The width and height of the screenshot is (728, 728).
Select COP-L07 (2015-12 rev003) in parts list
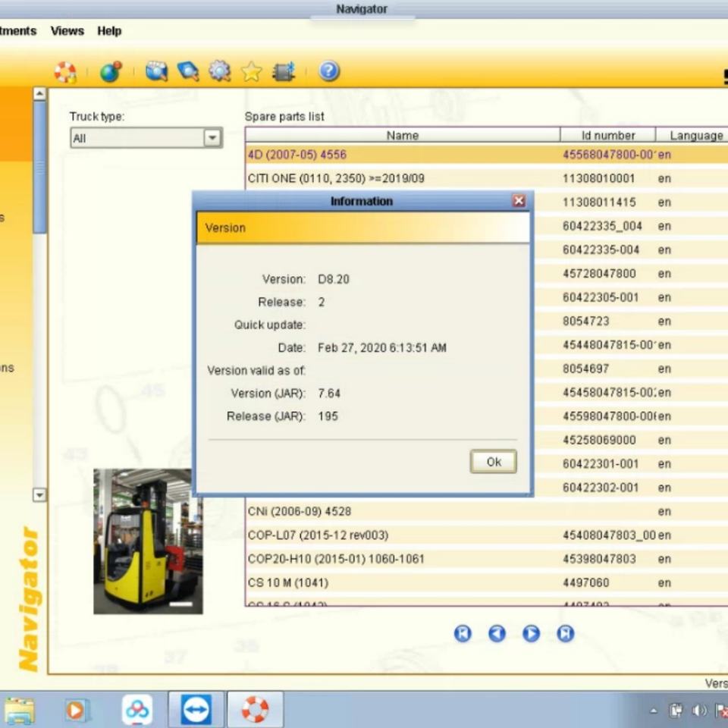(x=318, y=535)
